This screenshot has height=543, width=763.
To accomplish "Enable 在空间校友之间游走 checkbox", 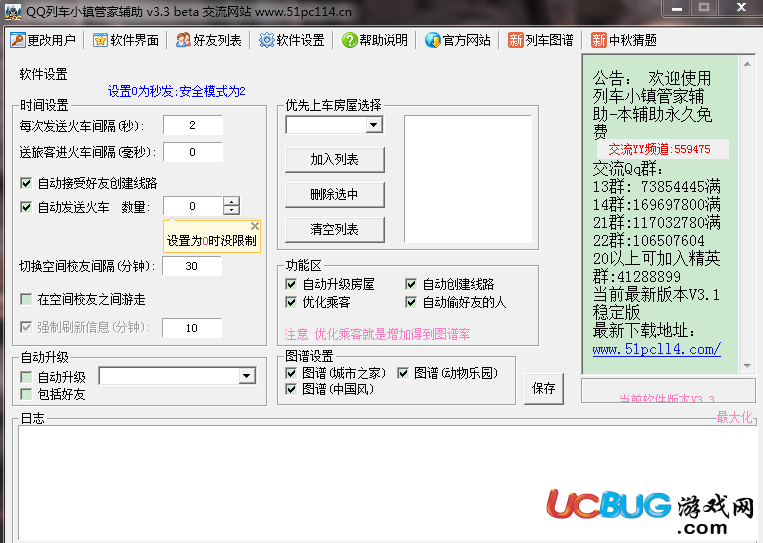I will (x=26, y=299).
